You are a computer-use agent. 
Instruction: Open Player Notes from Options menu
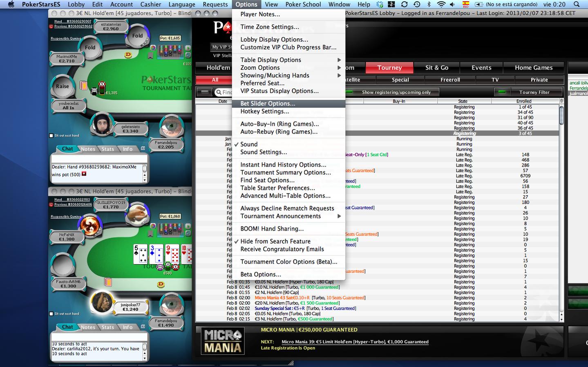(288, 14)
